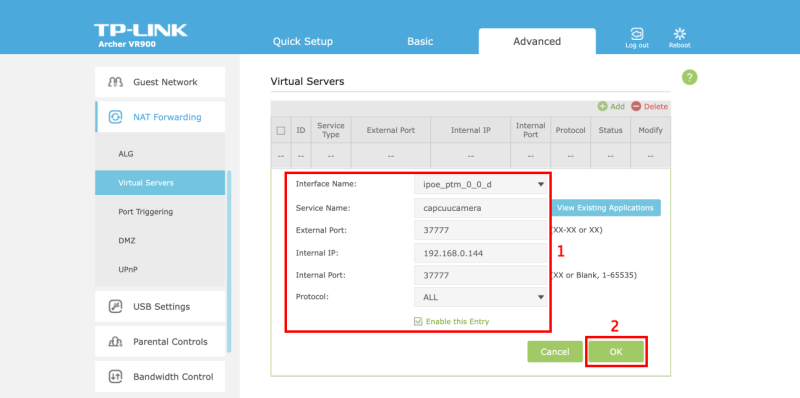Click the Protocol column header
The image size is (800, 398).
pyautogui.click(x=570, y=130)
